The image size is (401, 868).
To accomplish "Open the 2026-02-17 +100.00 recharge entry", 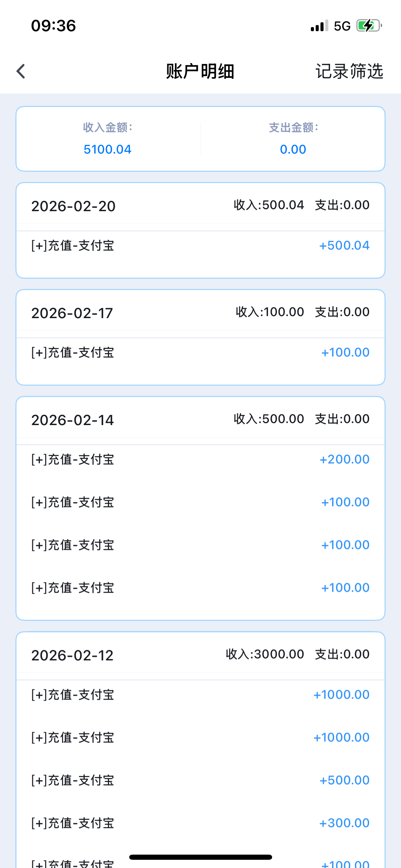I will 200,352.
